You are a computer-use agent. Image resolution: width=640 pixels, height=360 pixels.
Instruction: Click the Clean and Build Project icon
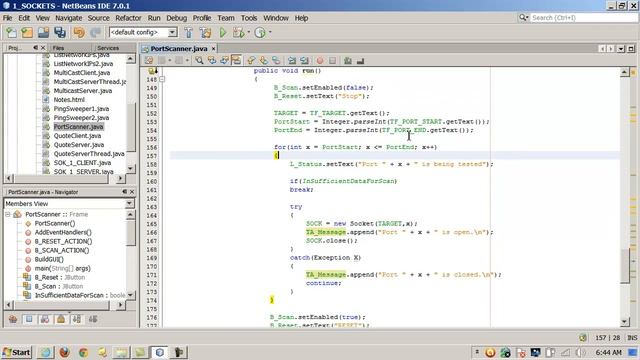[x=205, y=32]
